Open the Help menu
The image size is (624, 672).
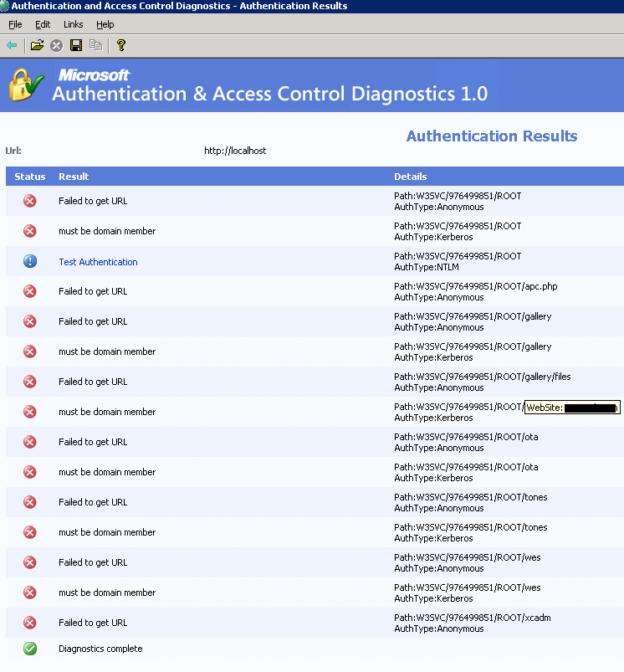105,24
